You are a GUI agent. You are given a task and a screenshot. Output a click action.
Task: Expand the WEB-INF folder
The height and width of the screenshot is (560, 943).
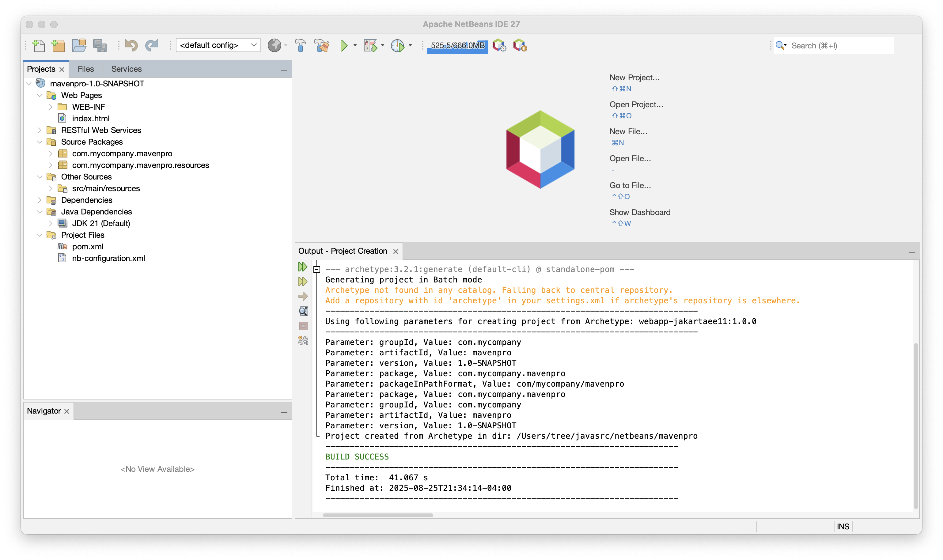pyautogui.click(x=51, y=107)
